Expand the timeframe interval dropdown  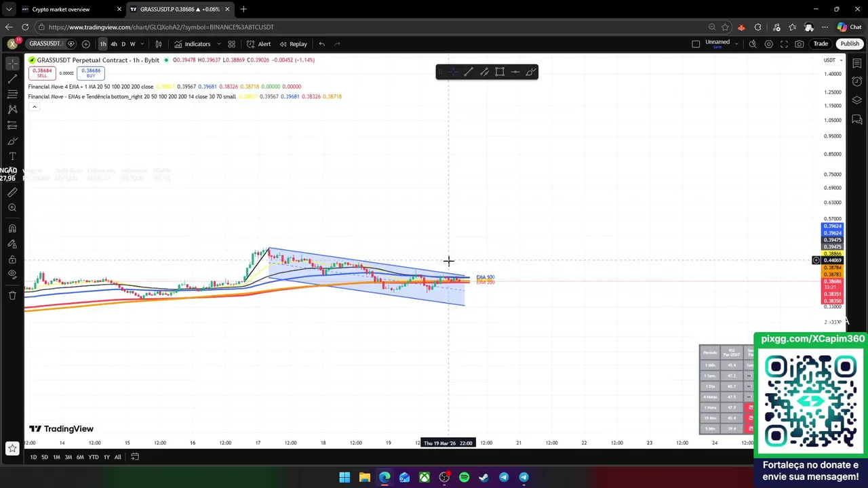pyautogui.click(x=142, y=44)
